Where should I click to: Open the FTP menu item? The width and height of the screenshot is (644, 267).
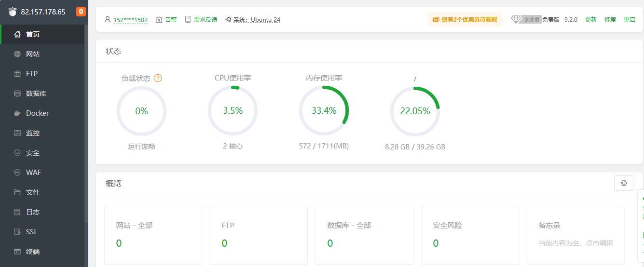[x=32, y=74]
